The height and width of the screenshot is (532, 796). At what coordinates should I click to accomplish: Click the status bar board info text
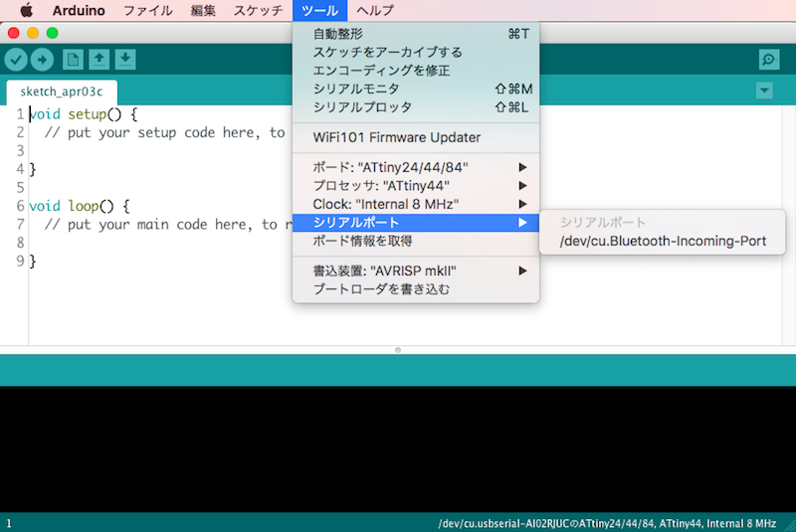coord(607,523)
